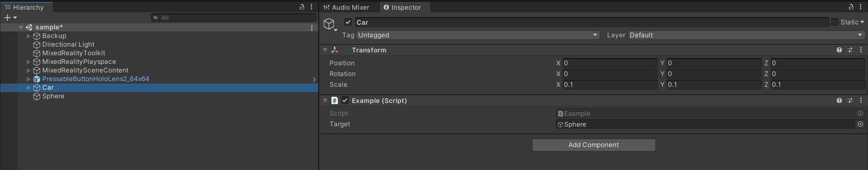This screenshot has height=170, width=868.
Task: Open the create object plus button
Action: pos(8,18)
